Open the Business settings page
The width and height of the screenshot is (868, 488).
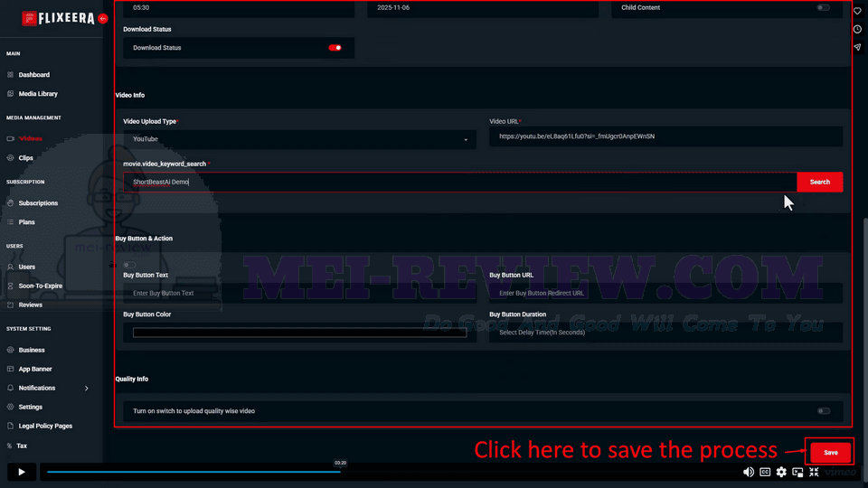(x=32, y=351)
